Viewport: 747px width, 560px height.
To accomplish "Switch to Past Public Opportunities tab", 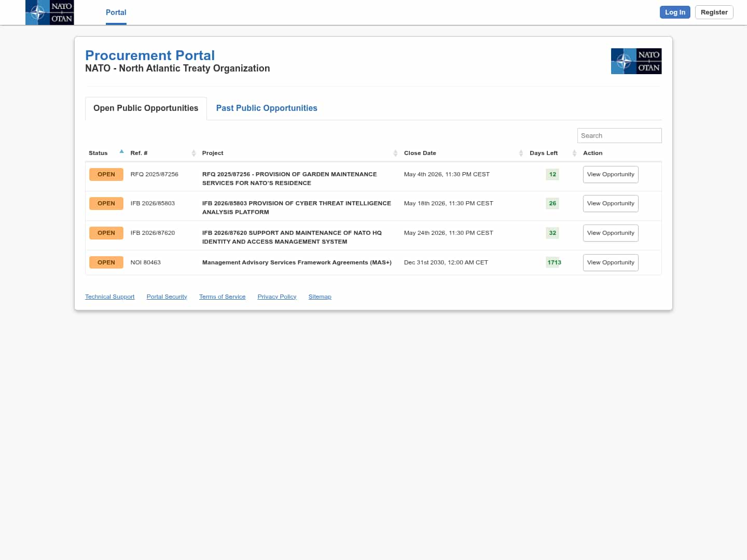I will coord(267,108).
